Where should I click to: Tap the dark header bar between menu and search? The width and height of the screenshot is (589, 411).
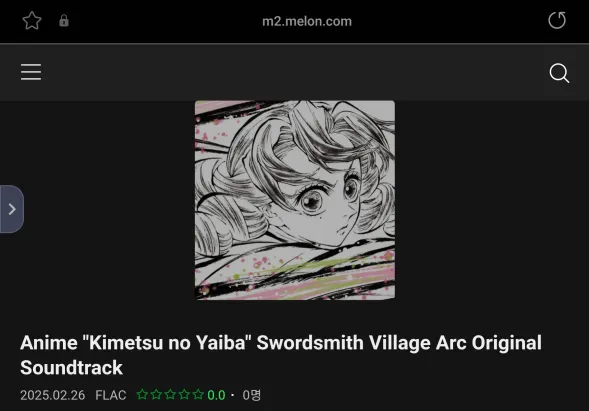pyautogui.click(x=295, y=72)
